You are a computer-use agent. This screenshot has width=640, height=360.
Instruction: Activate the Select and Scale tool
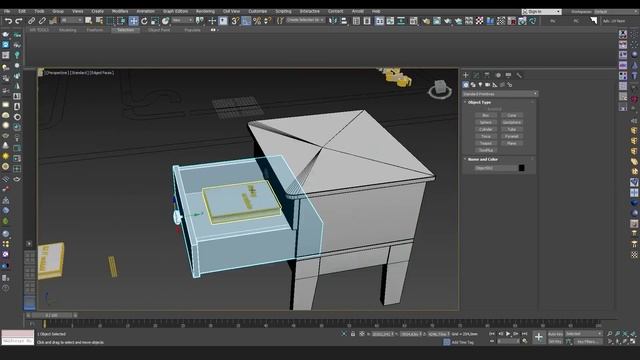[x=155, y=21]
